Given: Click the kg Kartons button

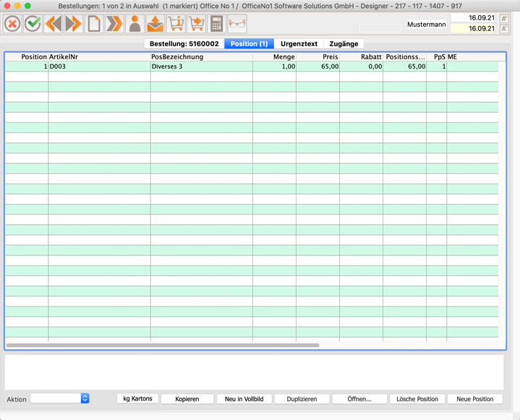Looking at the screenshot, I should (x=137, y=398).
